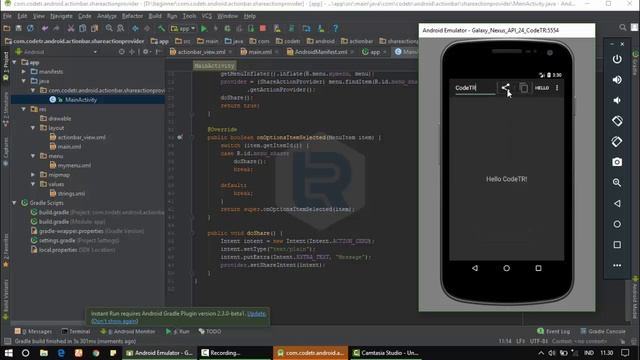
Task: Expand the manifests folder
Action: point(24,71)
